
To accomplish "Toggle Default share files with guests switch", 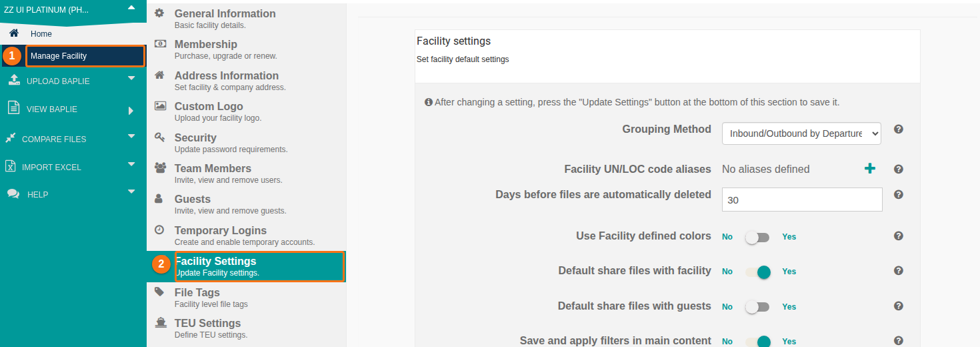I will (757, 307).
